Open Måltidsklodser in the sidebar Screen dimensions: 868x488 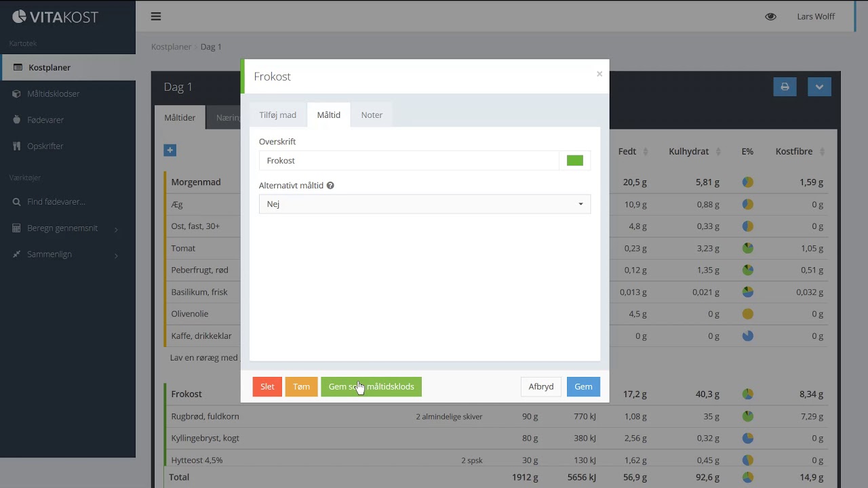[54, 94]
